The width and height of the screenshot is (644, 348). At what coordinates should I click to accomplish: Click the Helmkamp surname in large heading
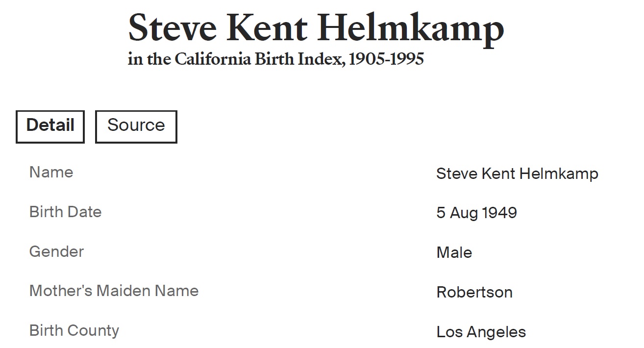tap(411, 28)
